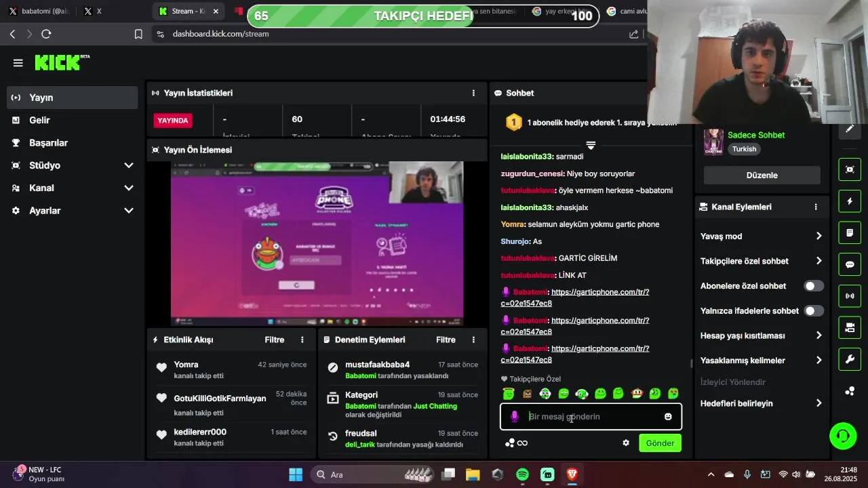
Task: Click the browser address bar URL
Action: tap(220, 34)
